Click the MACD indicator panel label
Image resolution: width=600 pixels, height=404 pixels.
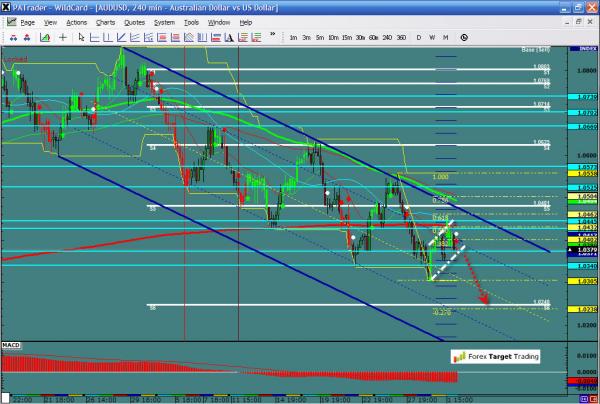coord(13,345)
